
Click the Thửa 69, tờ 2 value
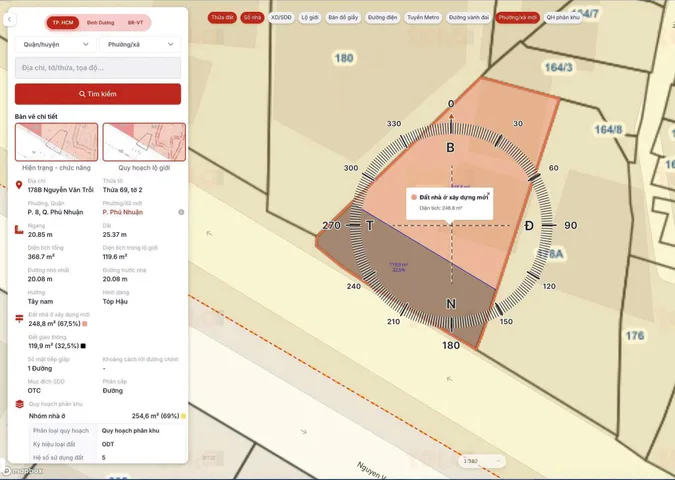pos(123,190)
